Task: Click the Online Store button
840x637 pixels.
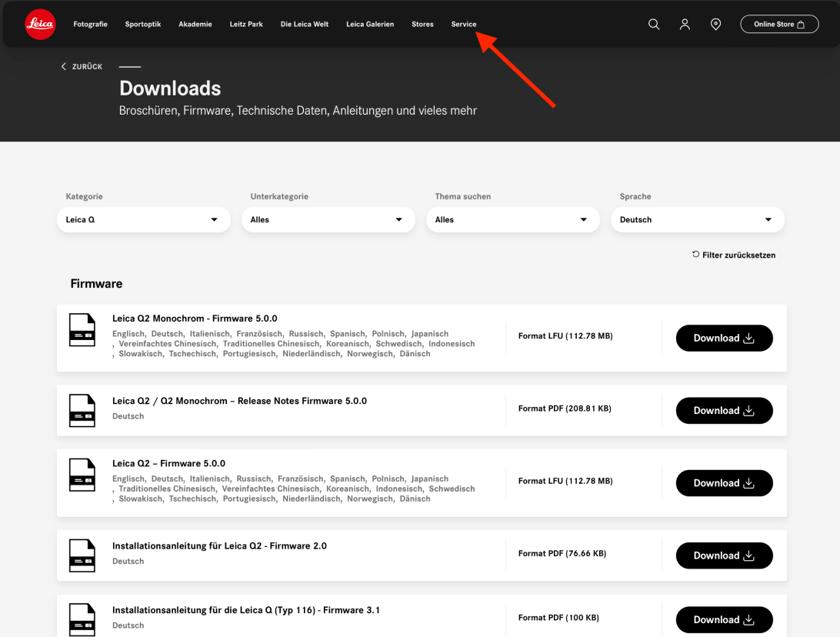Action: pyautogui.click(x=779, y=25)
